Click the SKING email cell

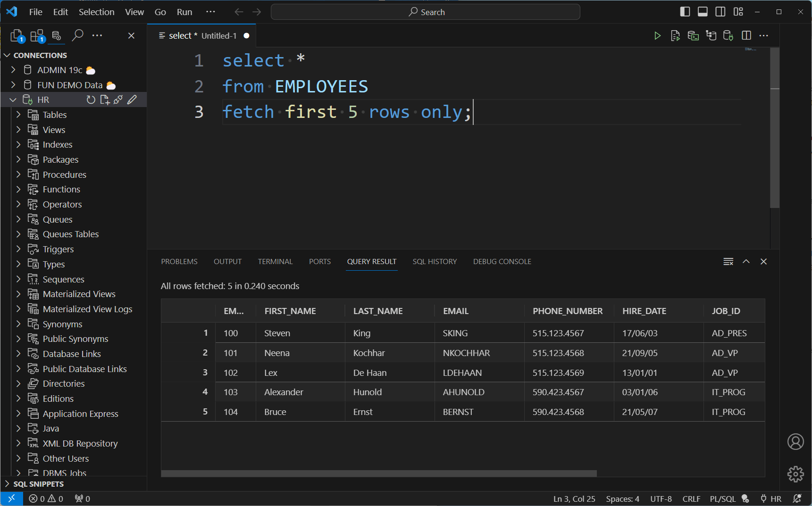[x=479, y=333]
